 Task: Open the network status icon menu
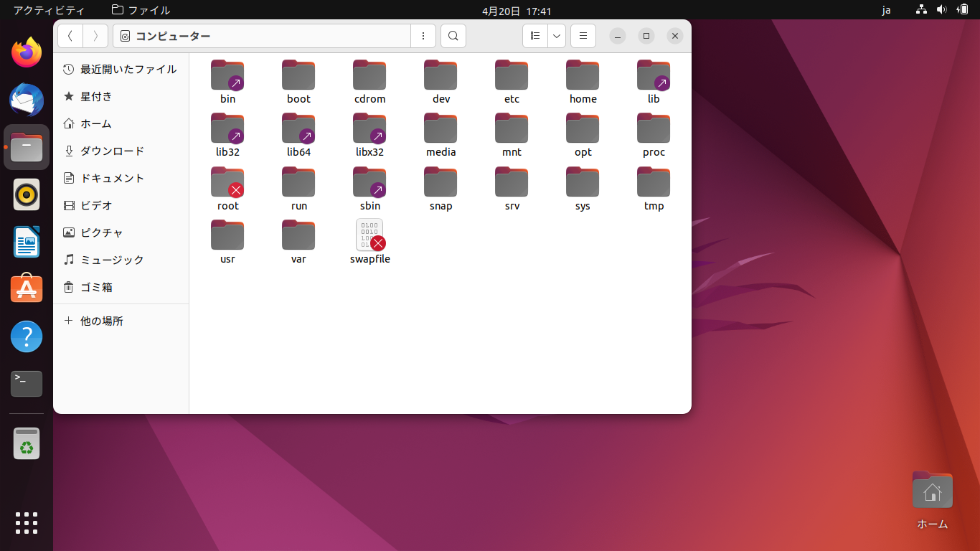tap(922, 10)
